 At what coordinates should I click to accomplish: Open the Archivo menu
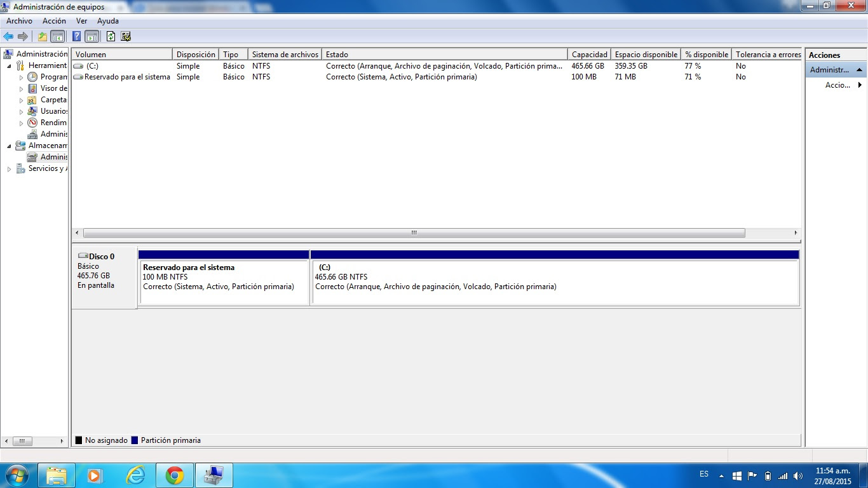click(19, 21)
